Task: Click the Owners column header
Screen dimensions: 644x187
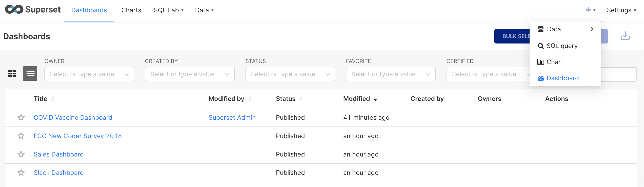Action: (x=489, y=99)
